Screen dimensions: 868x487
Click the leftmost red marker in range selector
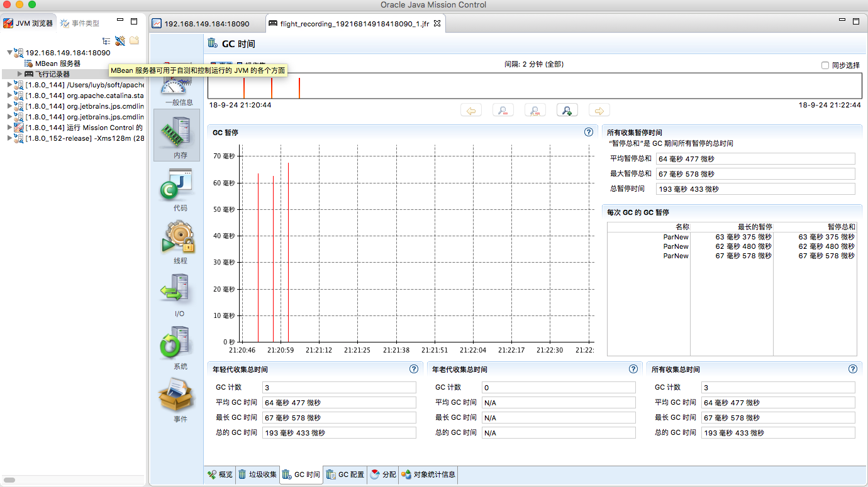(244, 88)
